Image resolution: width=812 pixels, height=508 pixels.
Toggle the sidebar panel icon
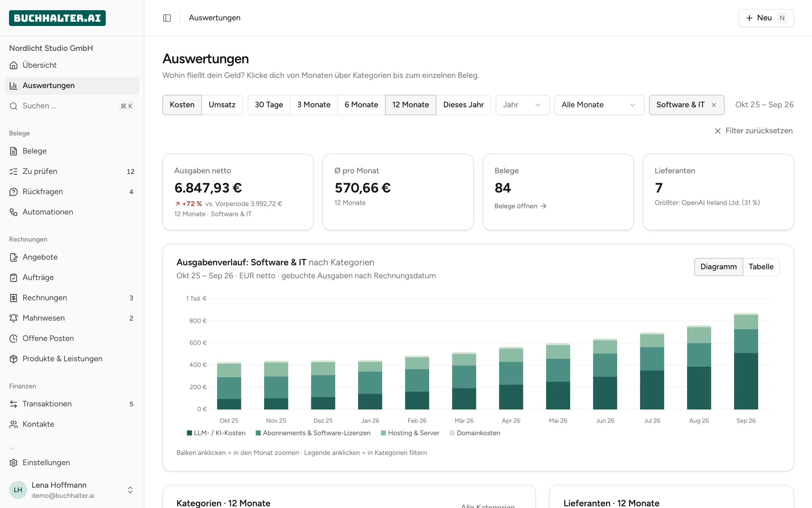167,18
